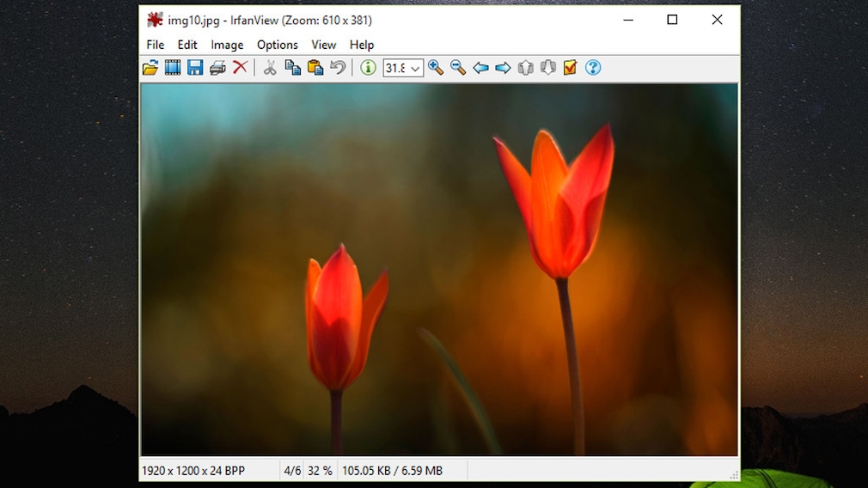
Task: Paste using the clipboard icon
Action: (x=315, y=68)
